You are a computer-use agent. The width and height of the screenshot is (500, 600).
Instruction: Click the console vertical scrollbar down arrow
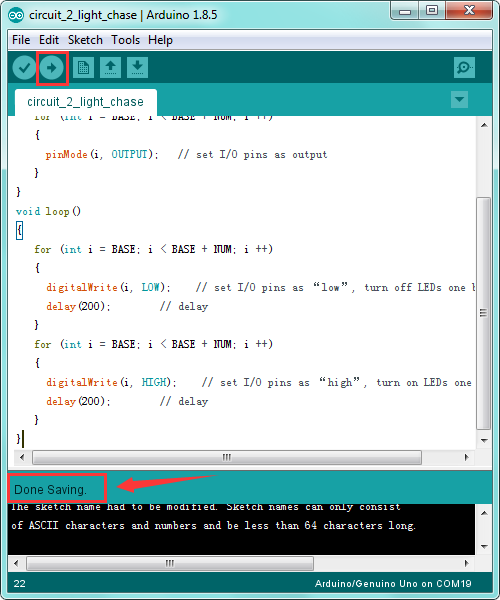click(x=484, y=546)
